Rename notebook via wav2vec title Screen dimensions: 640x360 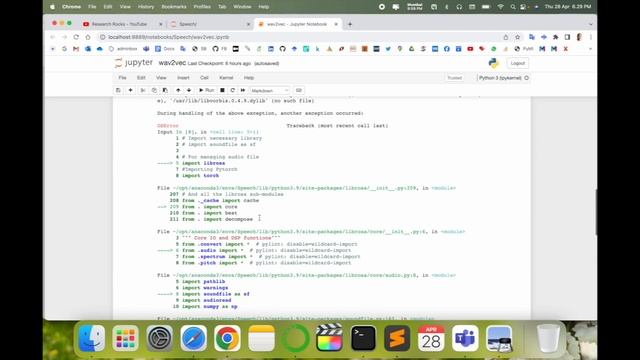(172, 63)
